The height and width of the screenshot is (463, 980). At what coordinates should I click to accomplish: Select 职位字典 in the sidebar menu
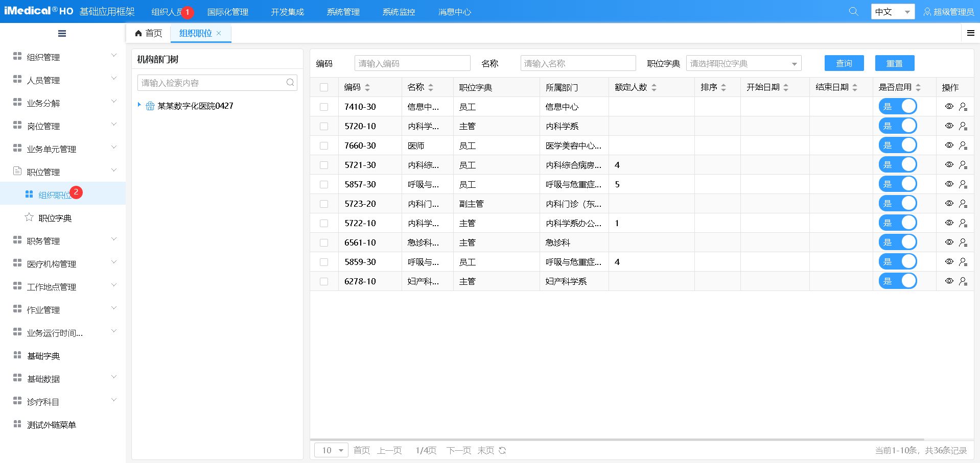pos(55,218)
